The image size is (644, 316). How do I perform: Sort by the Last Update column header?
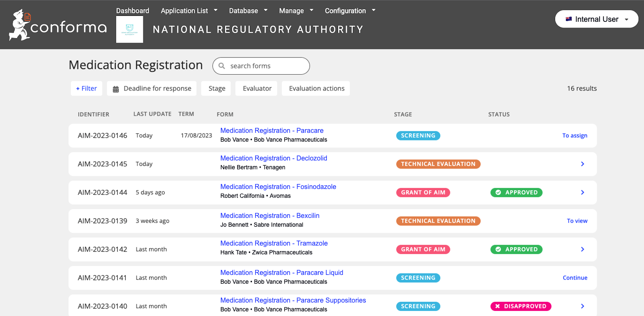click(x=152, y=114)
